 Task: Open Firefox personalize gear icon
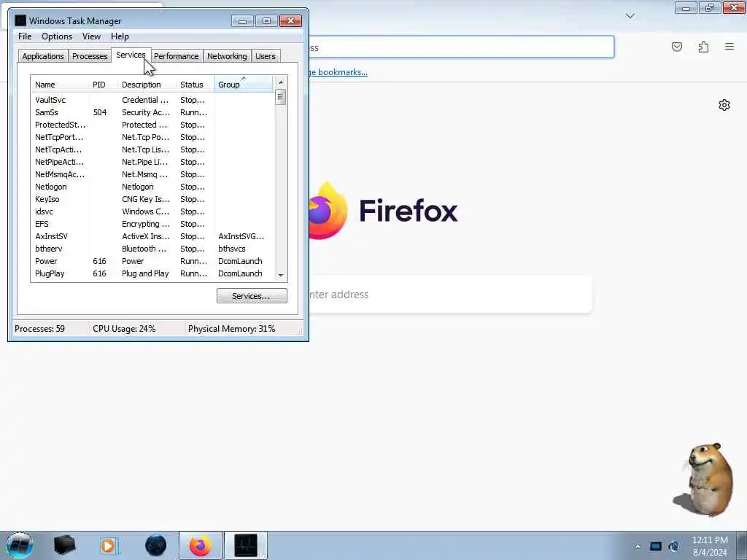click(x=724, y=105)
